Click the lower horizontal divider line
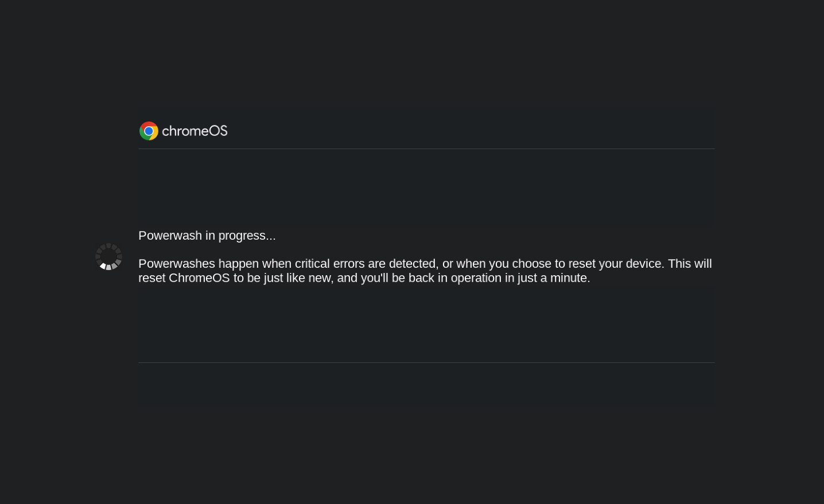 426,362
